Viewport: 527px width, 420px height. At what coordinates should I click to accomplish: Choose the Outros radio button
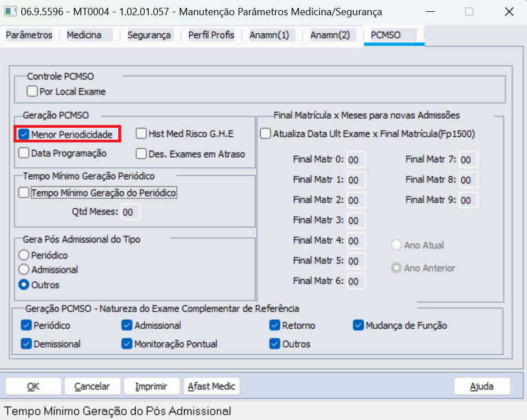[x=24, y=284]
